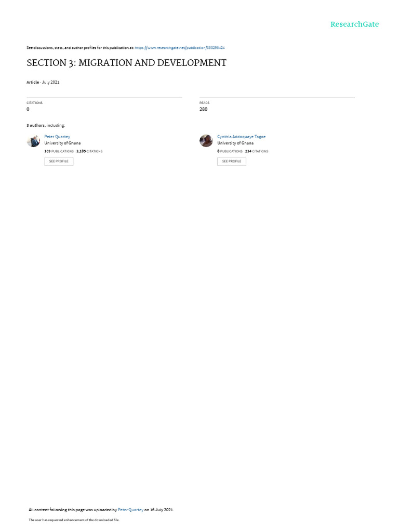Open the researchgate.net publication URL
Screen dimensions: 399x532
click(179, 48)
